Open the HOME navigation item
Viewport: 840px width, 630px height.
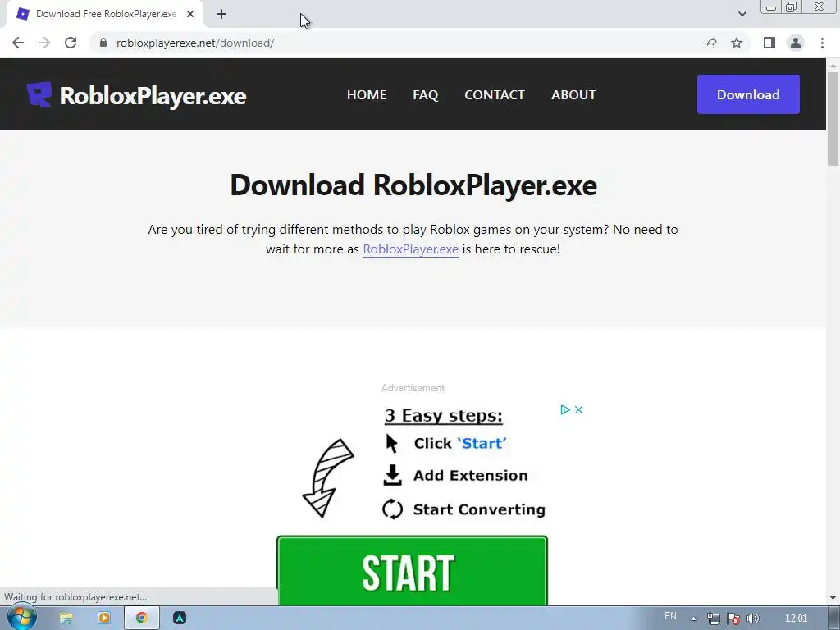367,95
